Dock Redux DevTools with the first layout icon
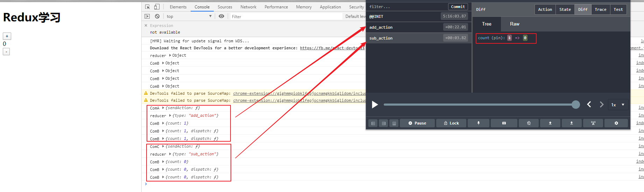The width and height of the screenshot is (644, 192). [373, 123]
